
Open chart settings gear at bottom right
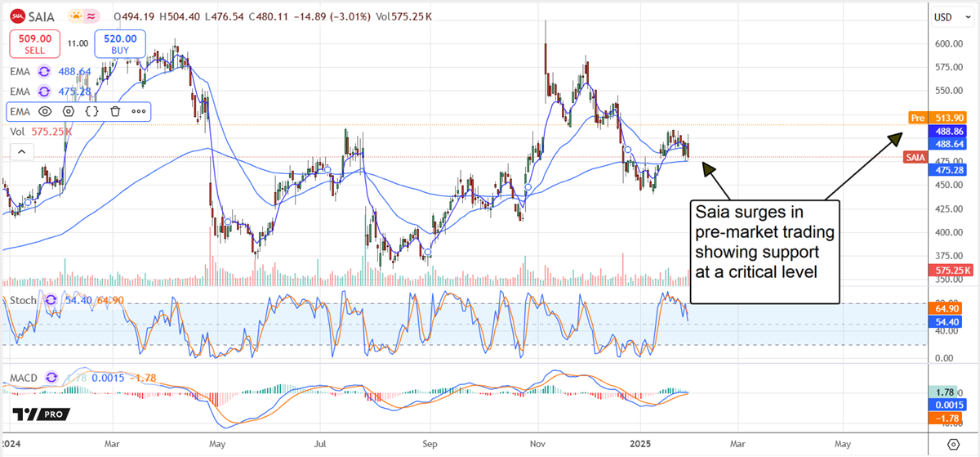(953, 444)
